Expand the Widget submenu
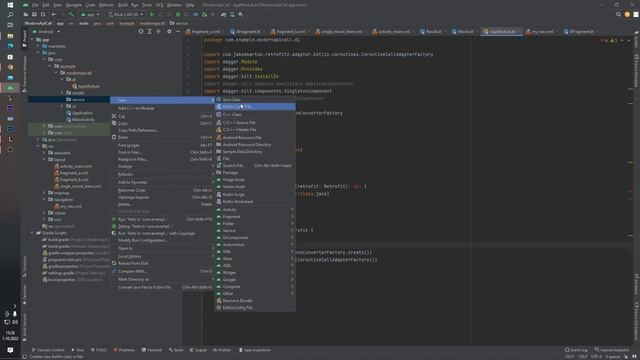Image resolution: width=640 pixels, height=360 pixels. tap(255, 273)
